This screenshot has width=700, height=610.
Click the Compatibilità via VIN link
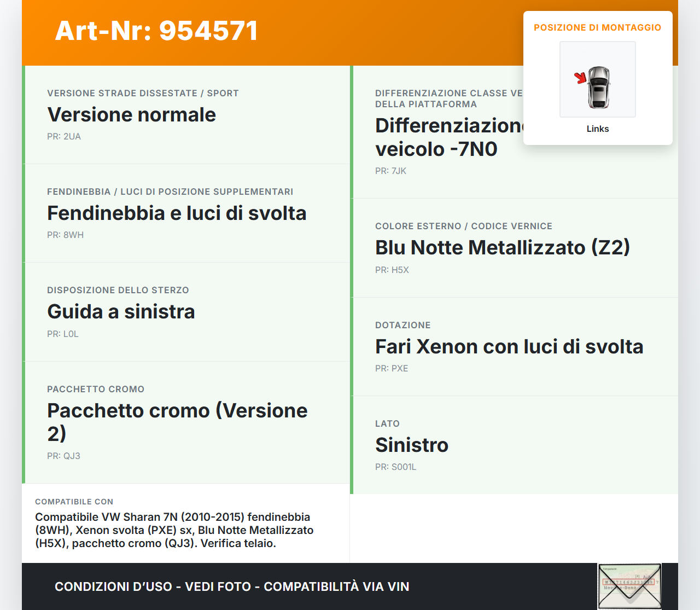point(336,586)
